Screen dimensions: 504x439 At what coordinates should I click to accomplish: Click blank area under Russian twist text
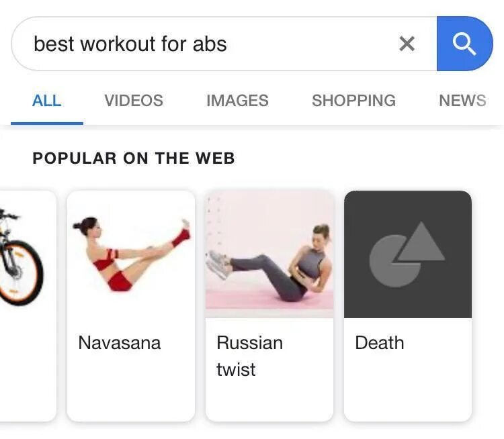coord(269,400)
